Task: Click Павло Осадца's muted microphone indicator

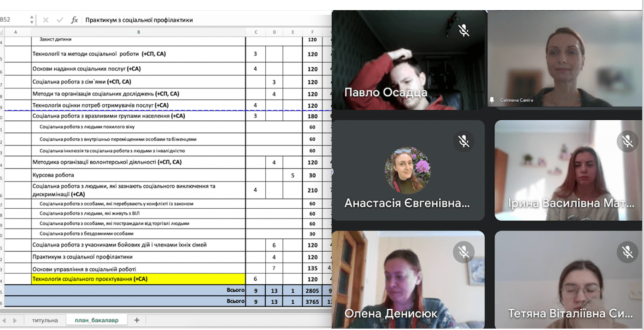Action: (x=463, y=30)
